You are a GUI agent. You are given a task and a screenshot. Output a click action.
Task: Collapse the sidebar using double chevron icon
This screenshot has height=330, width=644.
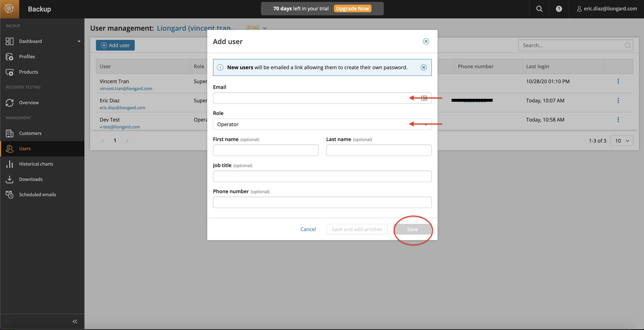pos(75,322)
